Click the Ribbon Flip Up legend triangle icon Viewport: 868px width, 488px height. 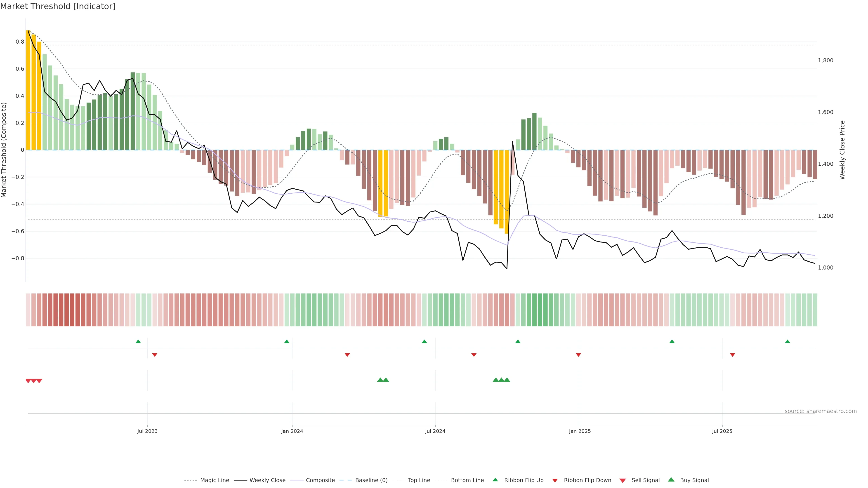495,480
